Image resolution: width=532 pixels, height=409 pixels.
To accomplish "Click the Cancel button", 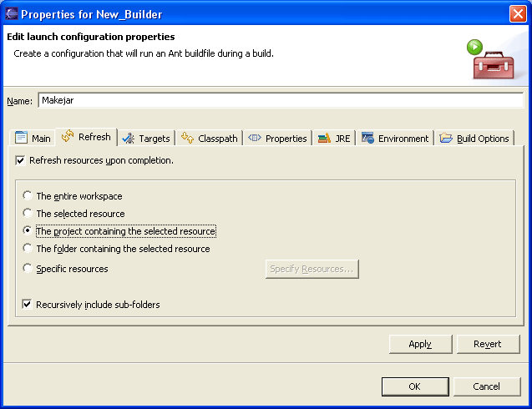I will click(487, 386).
